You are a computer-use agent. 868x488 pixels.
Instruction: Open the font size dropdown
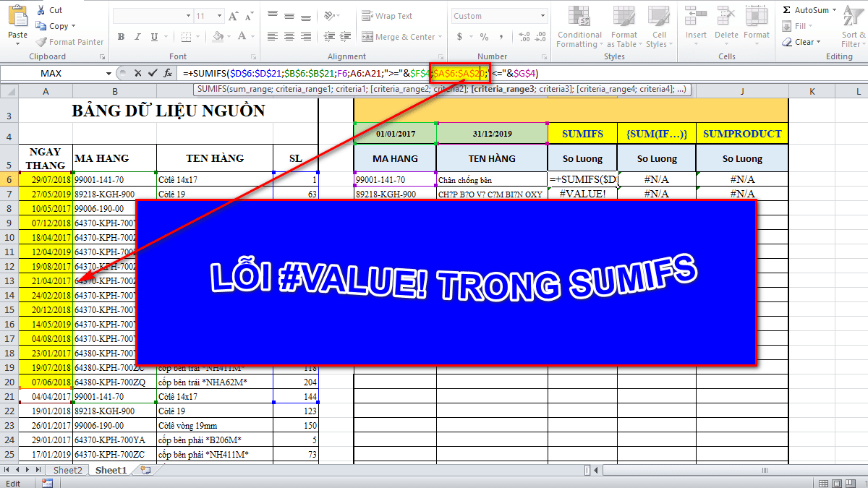click(x=221, y=16)
